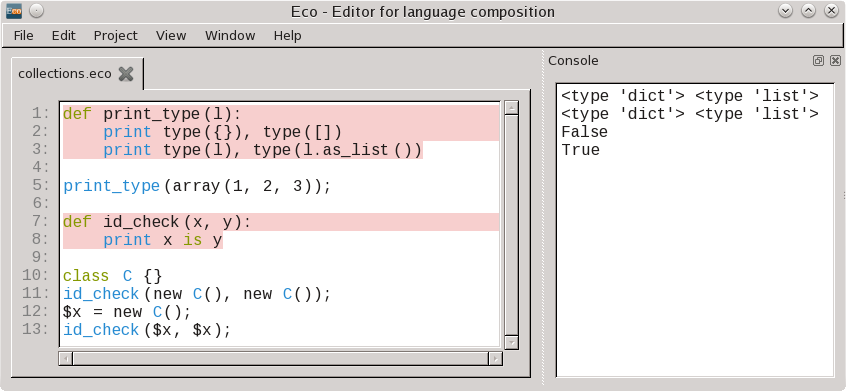846x391 pixels.
Task: Click the first console output line
Action: (x=690, y=96)
